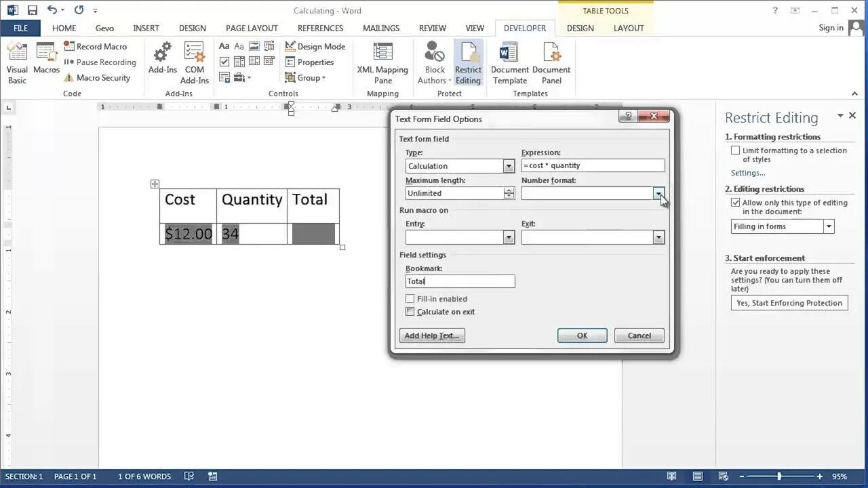Edit the Expression field
The image size is (868, 488).
(x=593, y=165)
